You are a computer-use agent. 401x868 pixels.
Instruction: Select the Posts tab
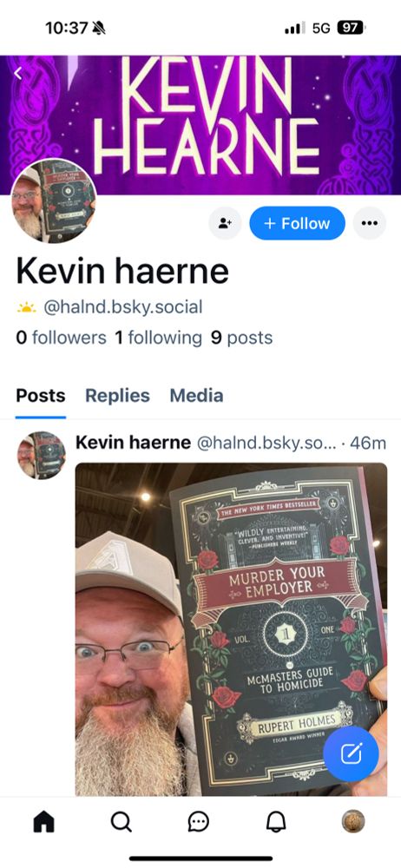point(41,395)
